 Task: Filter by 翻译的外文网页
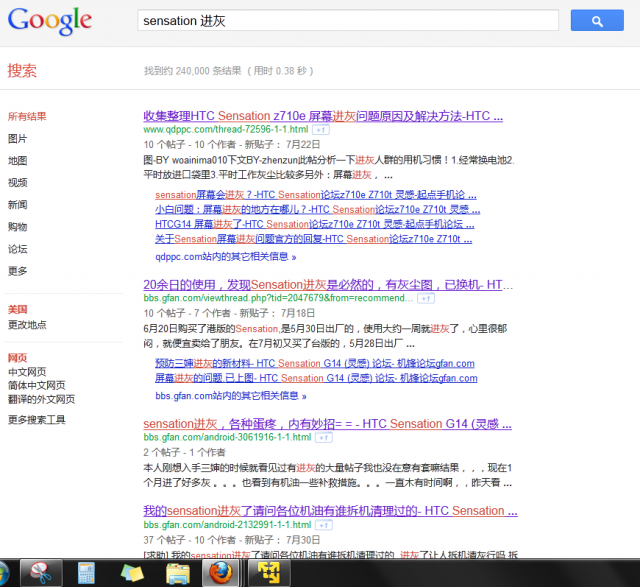pyautogui.click(x=41, y=399)
